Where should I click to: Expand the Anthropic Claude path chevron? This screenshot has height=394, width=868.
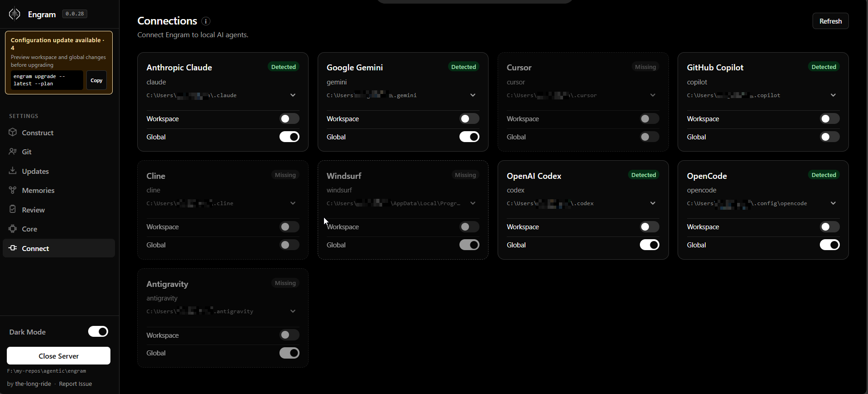pos(293,95)
